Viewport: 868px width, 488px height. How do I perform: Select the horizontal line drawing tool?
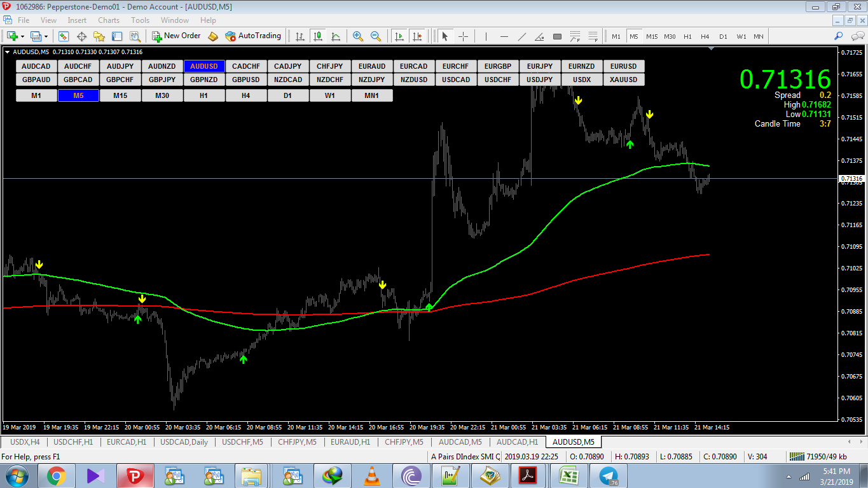(x=504, y=36)
